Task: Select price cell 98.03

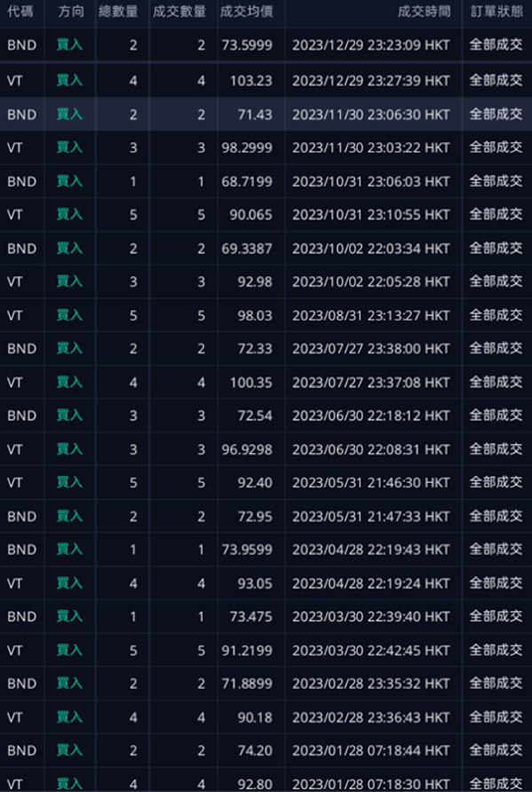Action: click(x=255, y=316)
